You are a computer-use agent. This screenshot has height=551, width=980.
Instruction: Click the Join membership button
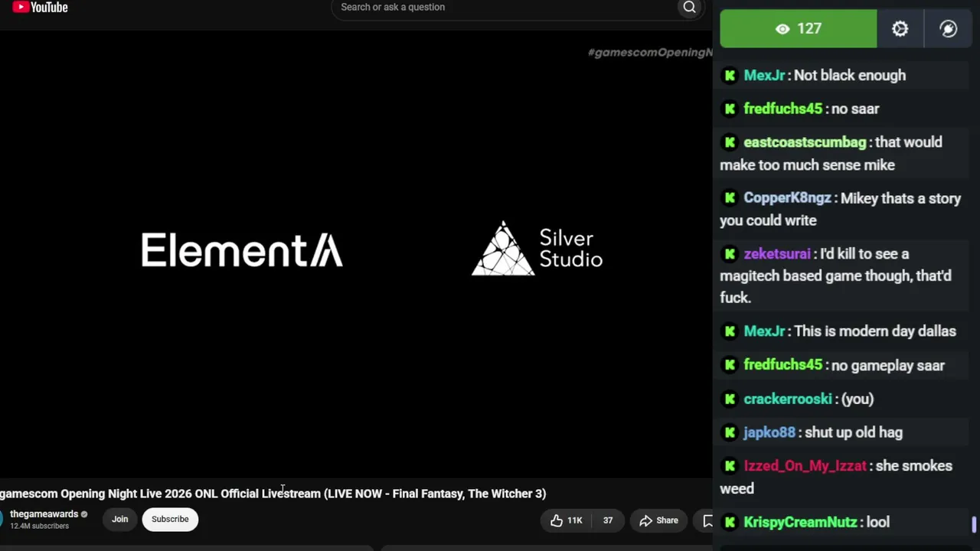119,519
